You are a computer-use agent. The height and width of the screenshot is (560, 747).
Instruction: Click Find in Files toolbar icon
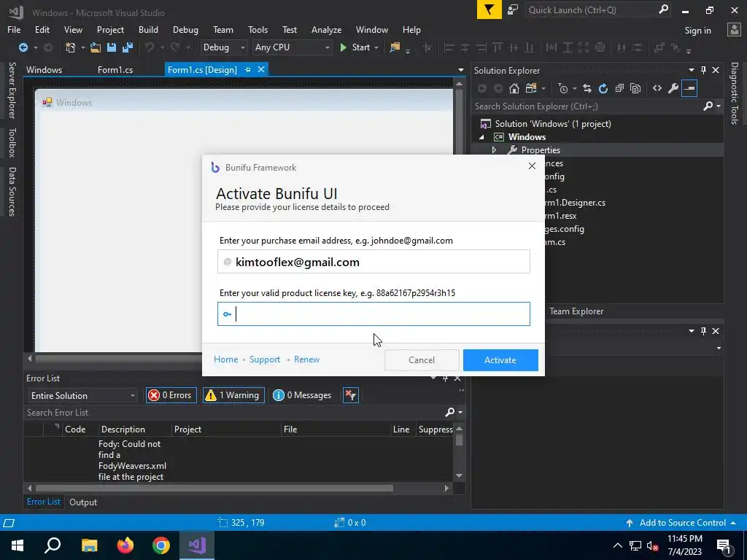coord(395,47)
